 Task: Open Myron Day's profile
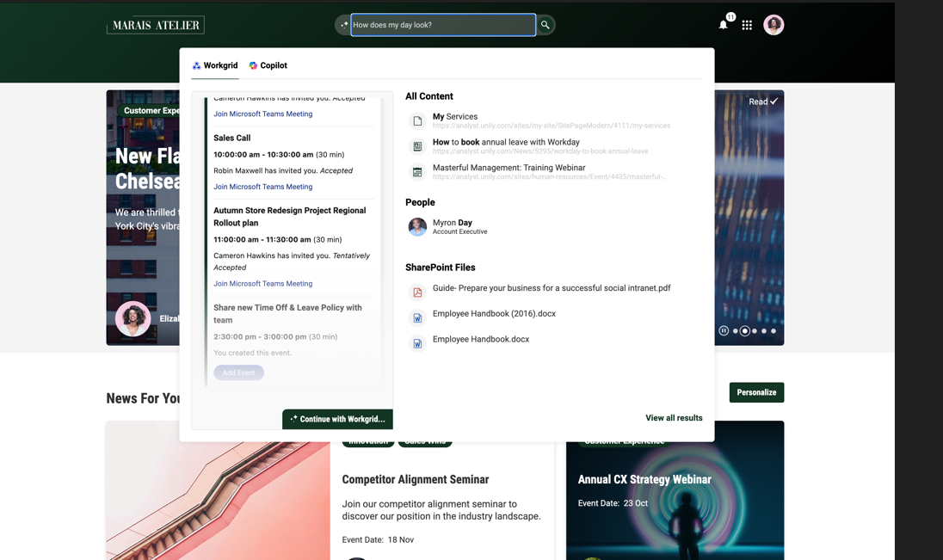pos(453,223)
